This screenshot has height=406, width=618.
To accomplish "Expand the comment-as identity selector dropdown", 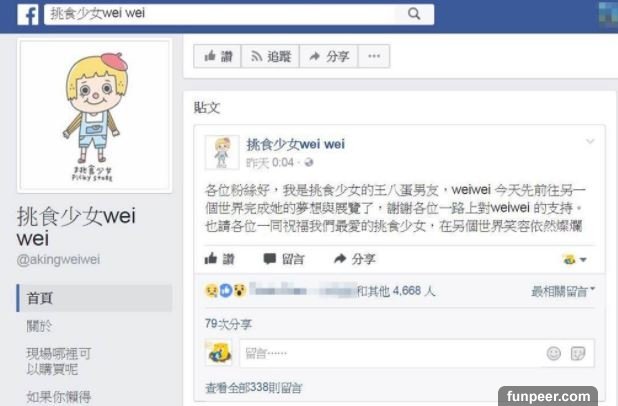I will click(x=575, y=259).
